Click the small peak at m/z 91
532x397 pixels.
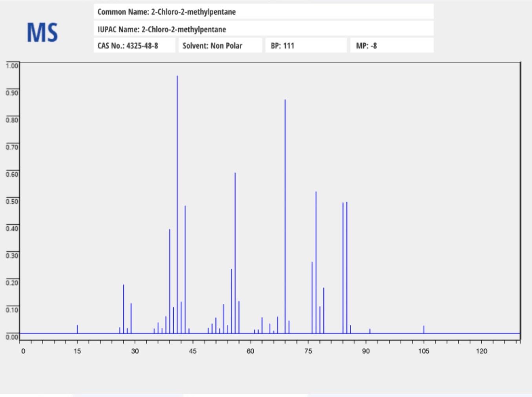click(370, 331)
